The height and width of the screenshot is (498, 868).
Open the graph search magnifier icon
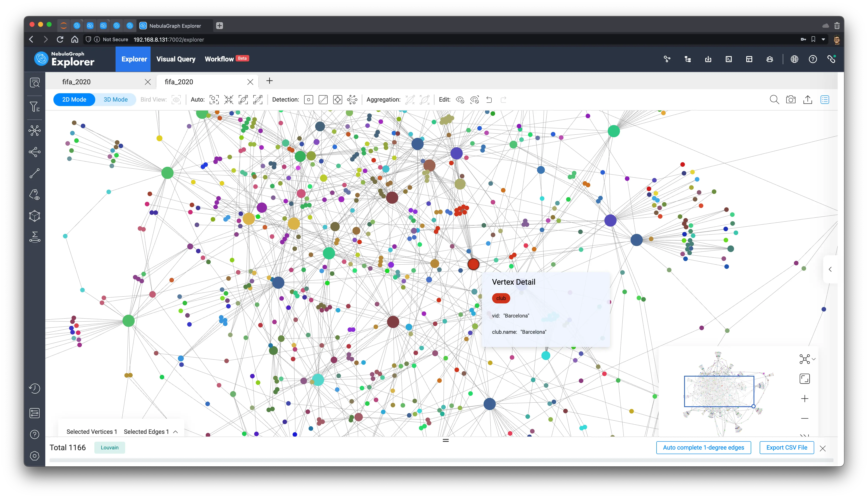[x=774, y=99]
